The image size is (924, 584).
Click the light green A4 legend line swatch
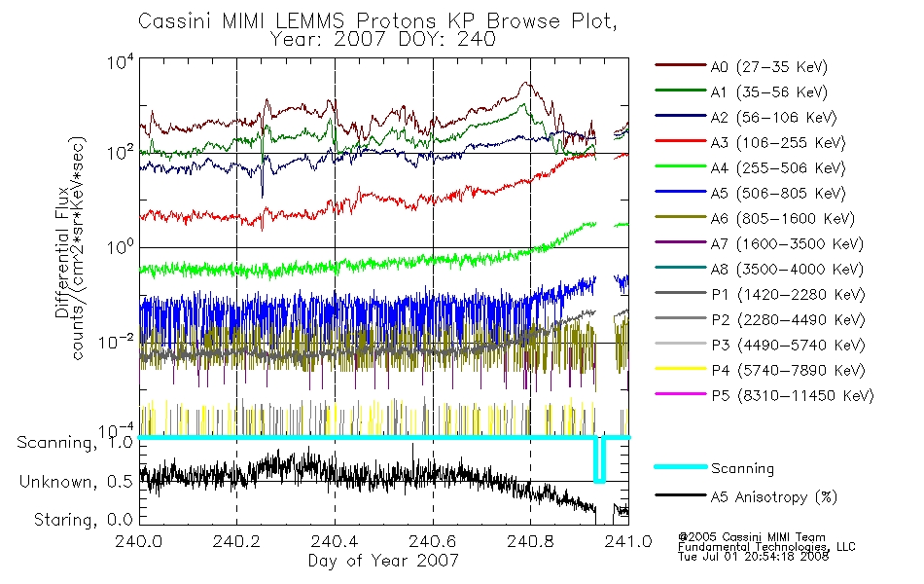point(681,166)
